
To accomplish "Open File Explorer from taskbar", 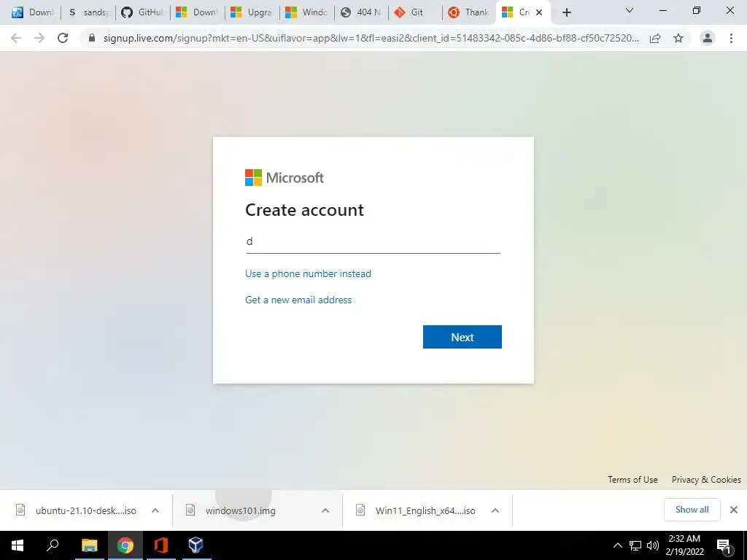I will pyautogui.click(x=89, y=545).
